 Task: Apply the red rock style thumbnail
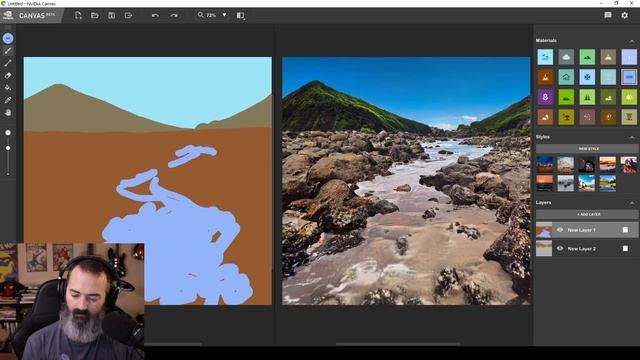pyautogui.click(x=629, y=165)
